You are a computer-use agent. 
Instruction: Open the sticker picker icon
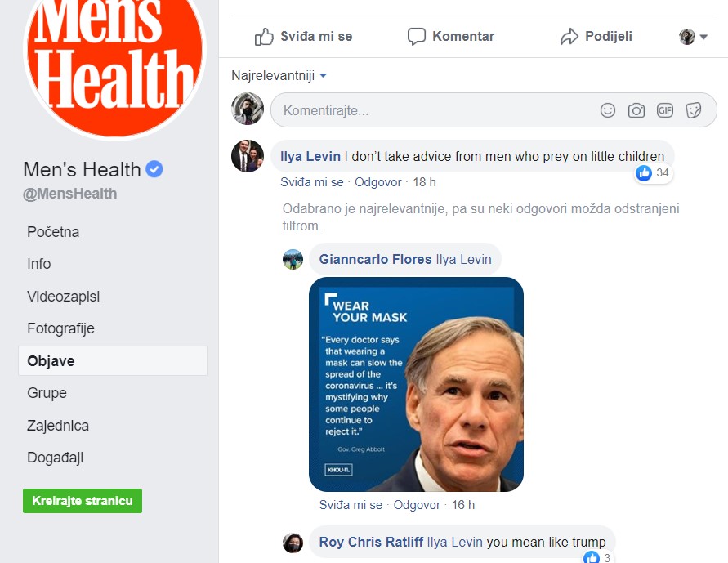(693, 110)
